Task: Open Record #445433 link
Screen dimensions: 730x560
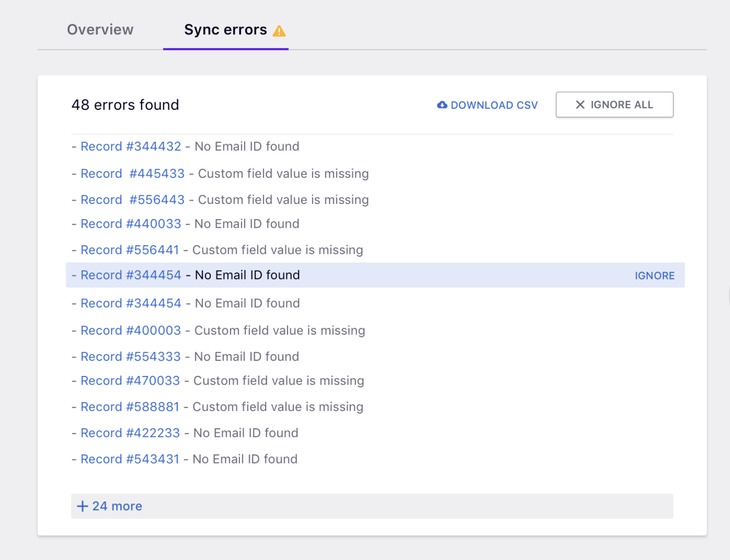Action: click(x=132, y=174)
